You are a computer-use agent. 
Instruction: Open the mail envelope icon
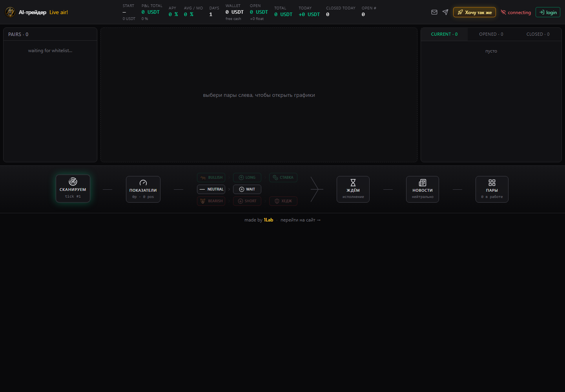(434, 12)
